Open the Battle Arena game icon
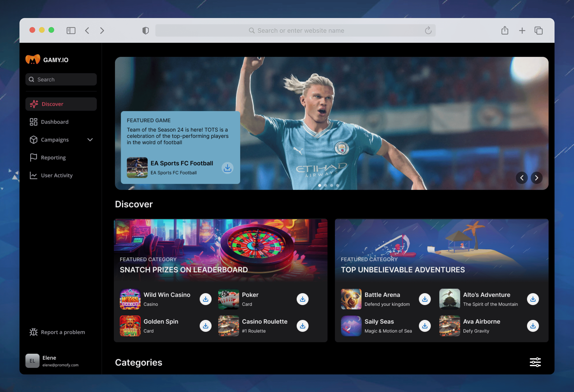This screenshot has width=574, height=392. point(351,299)
